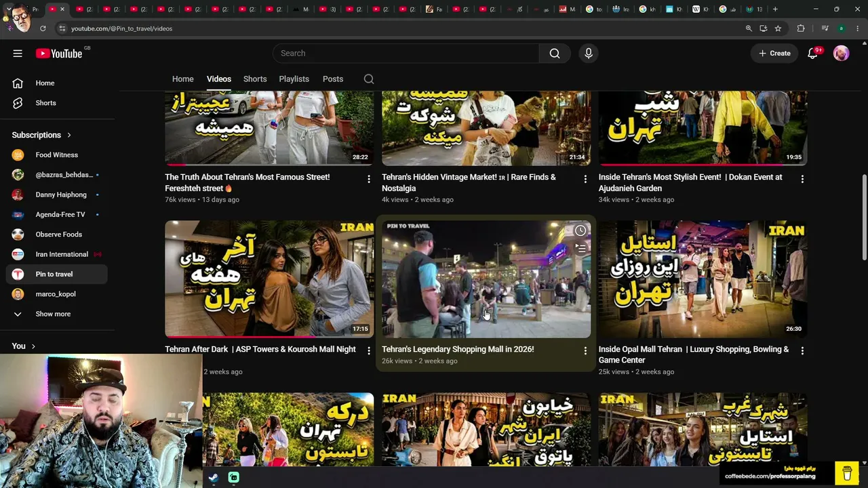View site information icon in the address bar

pos(62,28)
